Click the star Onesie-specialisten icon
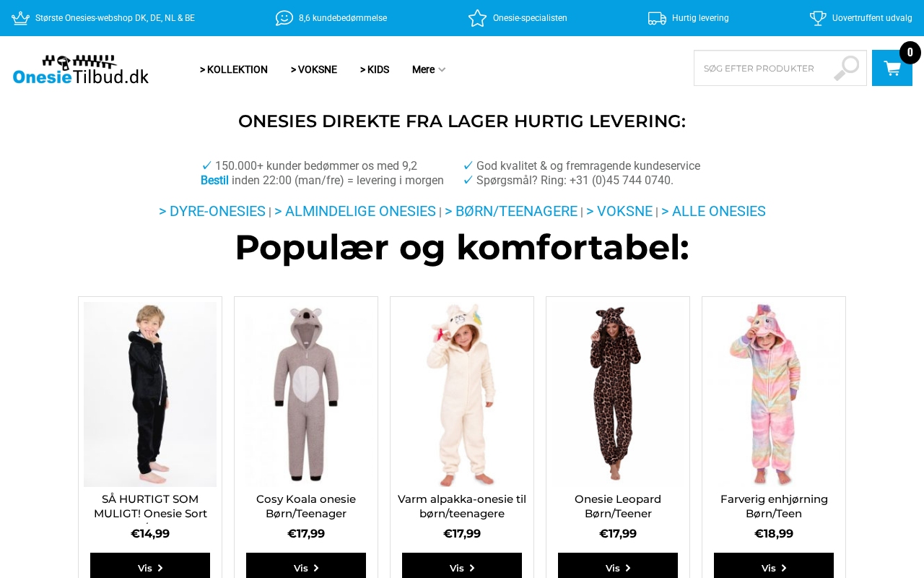Screen dimensions: 924x578 [x=477, y=18]
